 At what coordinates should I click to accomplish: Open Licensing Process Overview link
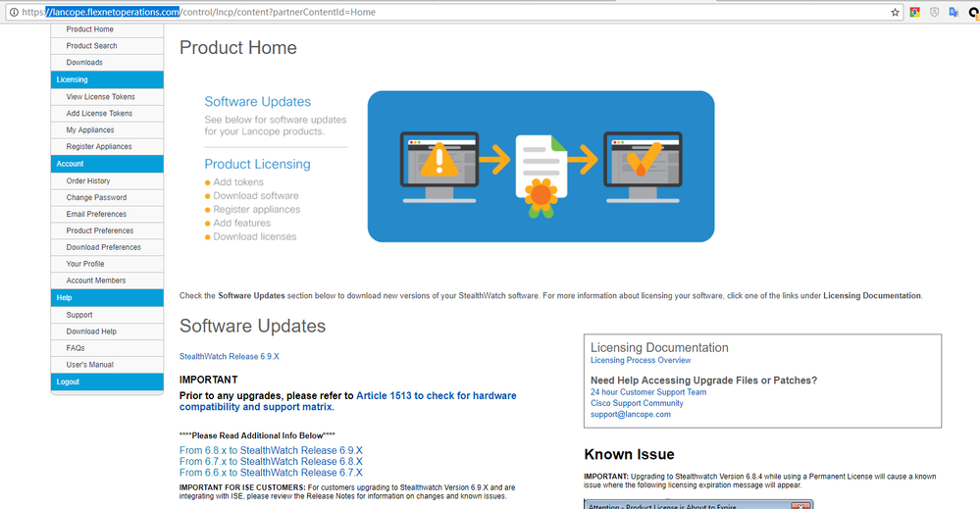[641, 360]
